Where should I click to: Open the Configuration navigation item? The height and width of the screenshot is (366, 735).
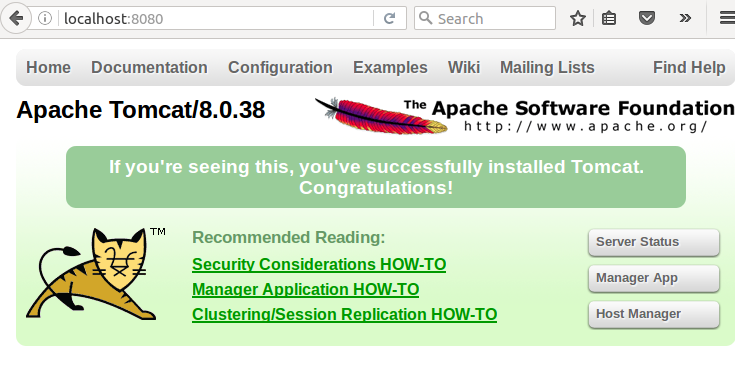pyautogui.click(x=280, y=67)
